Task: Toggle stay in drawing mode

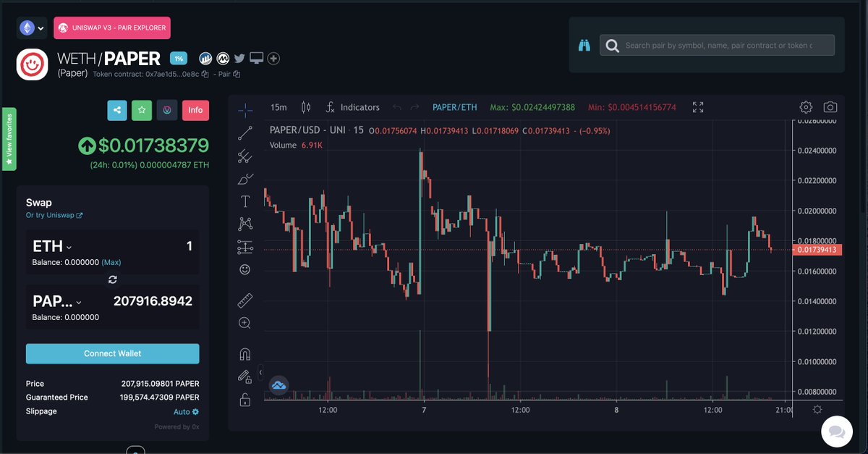Action: tap(245, 376)
